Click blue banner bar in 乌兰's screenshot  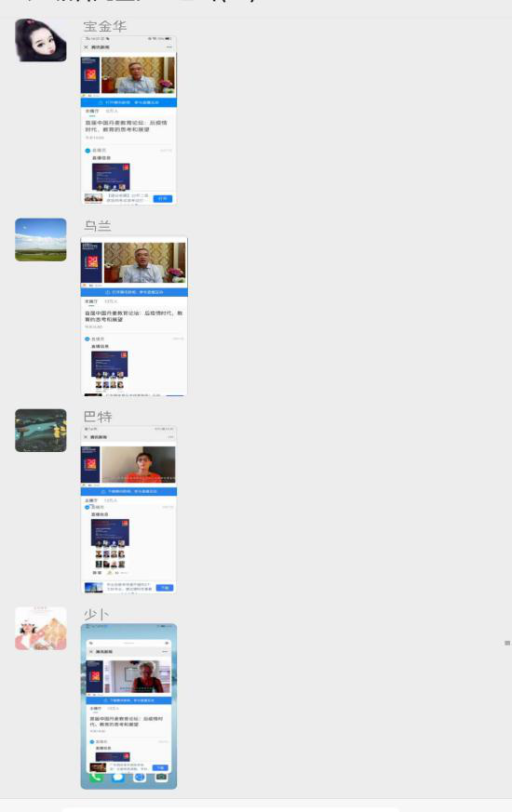(134, 292)
